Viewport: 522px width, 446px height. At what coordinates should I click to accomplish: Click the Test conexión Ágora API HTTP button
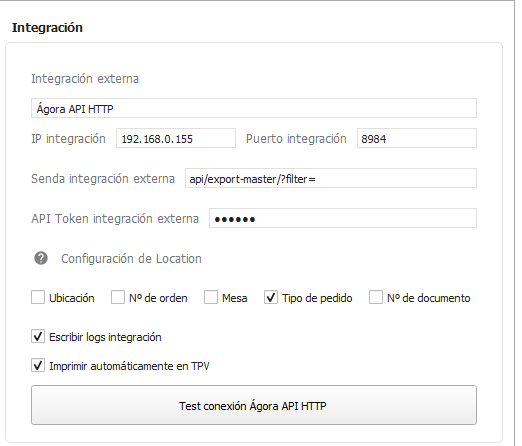pos(254,405)
